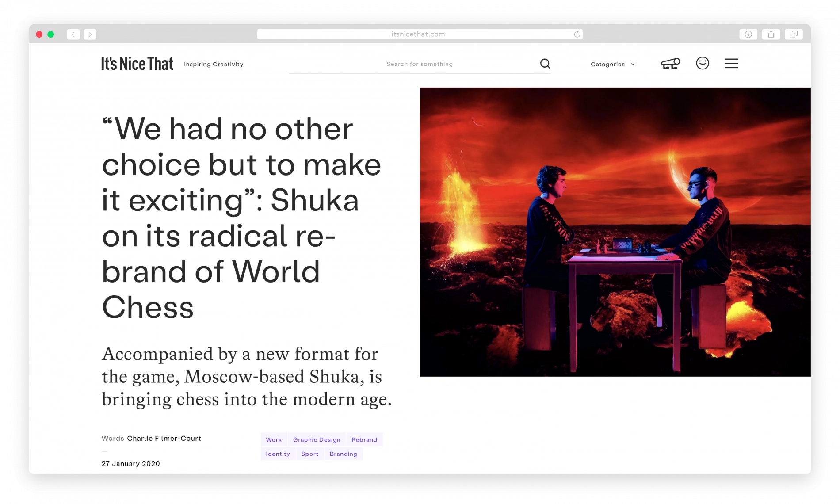Open the hamburger navigation menu
The width and height of the screenshot is (840, 504).
(x=732, y=64)
